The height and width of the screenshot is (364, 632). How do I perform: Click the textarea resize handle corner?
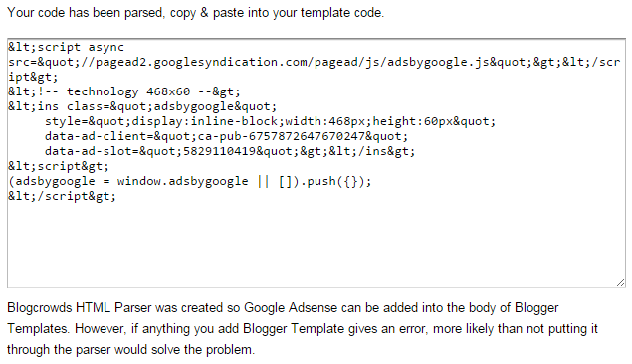pyautogui.click(x=621, y=283)
